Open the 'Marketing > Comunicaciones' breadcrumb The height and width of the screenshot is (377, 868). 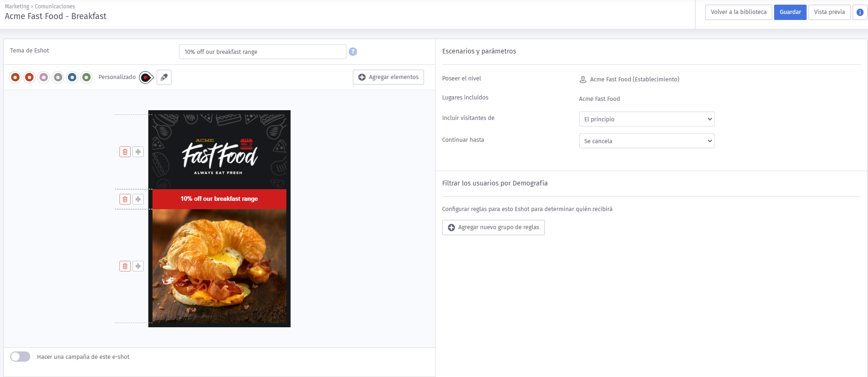40,7
